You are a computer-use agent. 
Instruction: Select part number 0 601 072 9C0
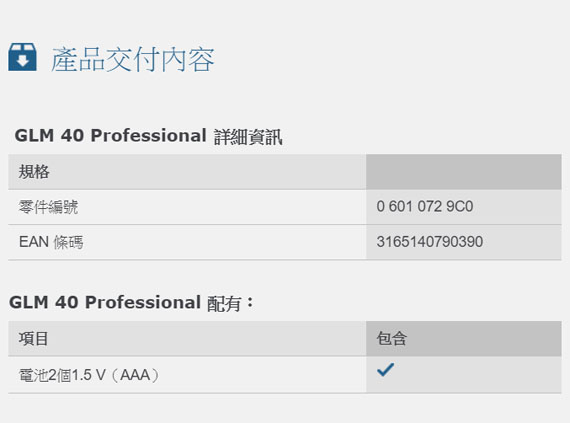coord(425,206)
